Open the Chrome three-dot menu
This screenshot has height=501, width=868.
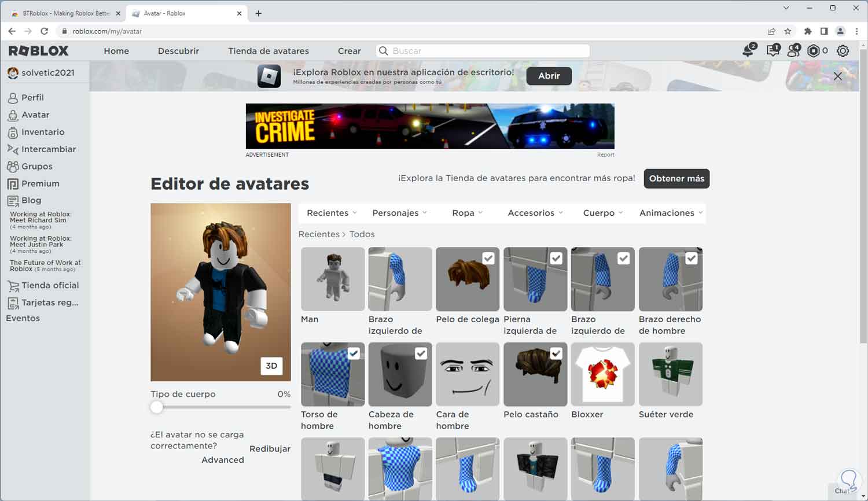click(x=857, y=31)
